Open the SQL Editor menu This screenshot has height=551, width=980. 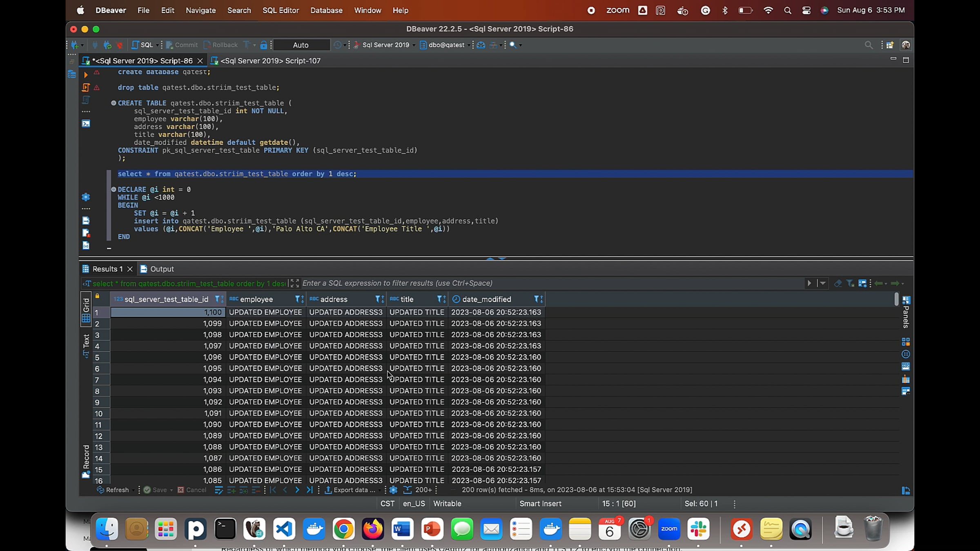point(281,10)
